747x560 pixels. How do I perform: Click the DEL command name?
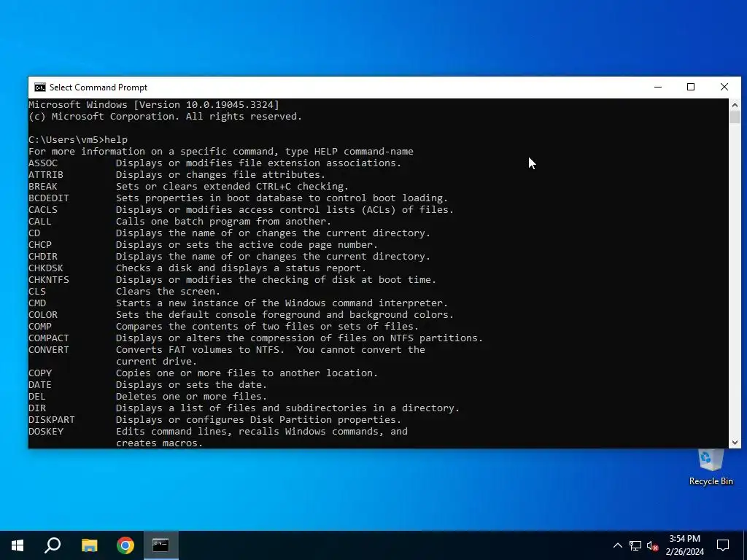37,396
